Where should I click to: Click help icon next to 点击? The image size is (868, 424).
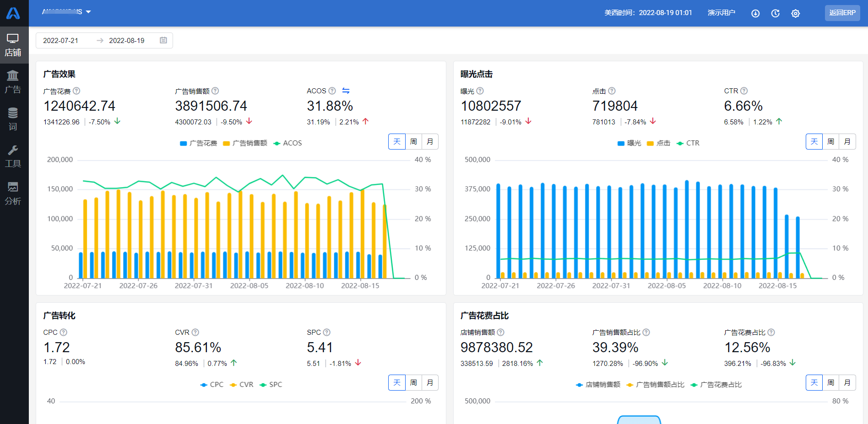612,91
